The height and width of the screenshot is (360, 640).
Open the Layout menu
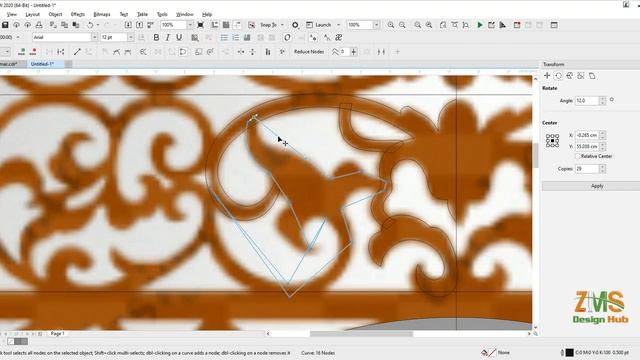coord(33,14)
